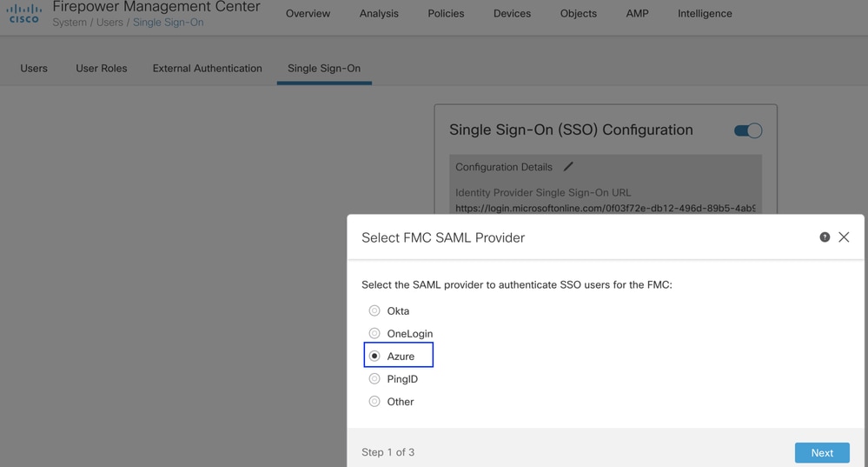Select OneLogin as SAML provider
The image size is (868, 467).
(374, 333)
